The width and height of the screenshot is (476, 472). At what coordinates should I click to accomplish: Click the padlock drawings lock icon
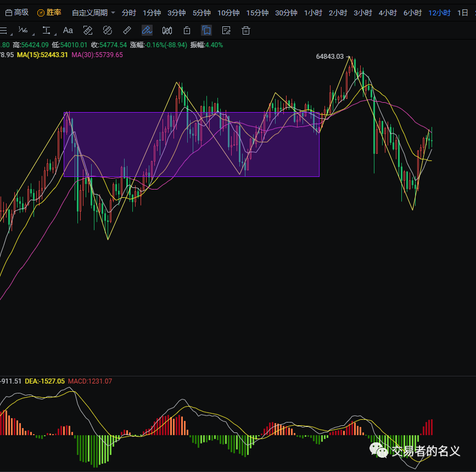187,30
